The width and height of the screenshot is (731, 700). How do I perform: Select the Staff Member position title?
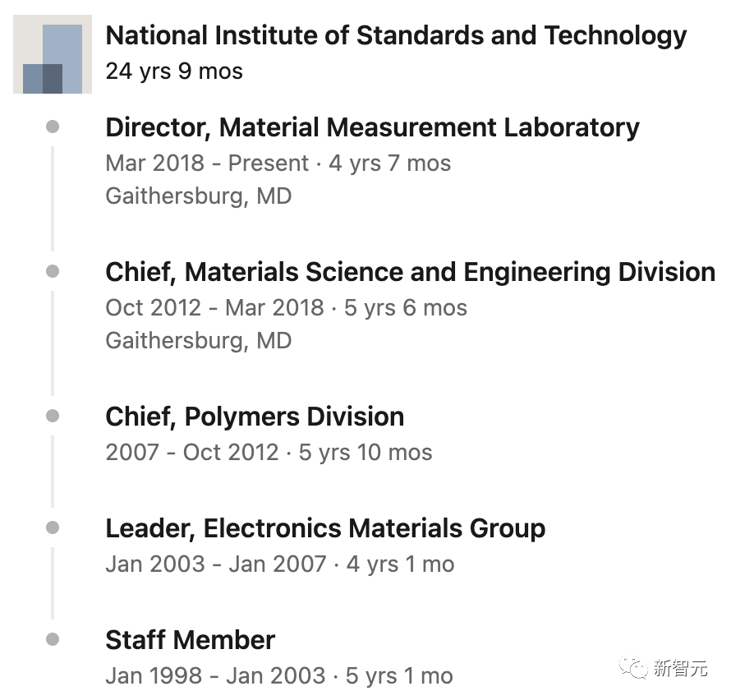[x=190, y=640]
